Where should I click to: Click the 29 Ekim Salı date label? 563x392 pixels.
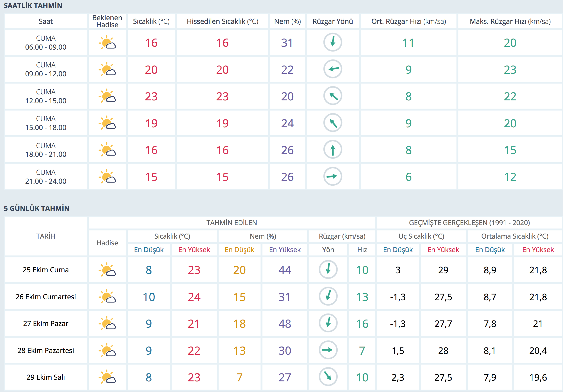[x=46, y=377]
